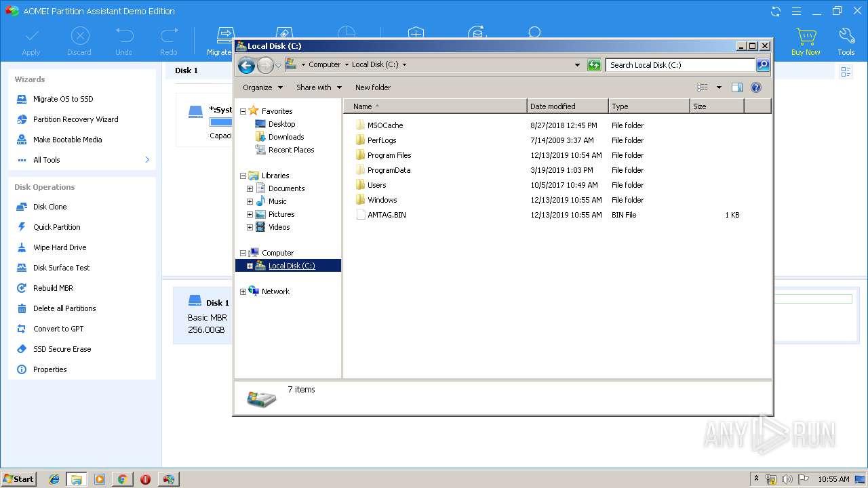This screenshot has height=488, width=868.
Task: Open the Start menu
Action: tap(18, 479)
